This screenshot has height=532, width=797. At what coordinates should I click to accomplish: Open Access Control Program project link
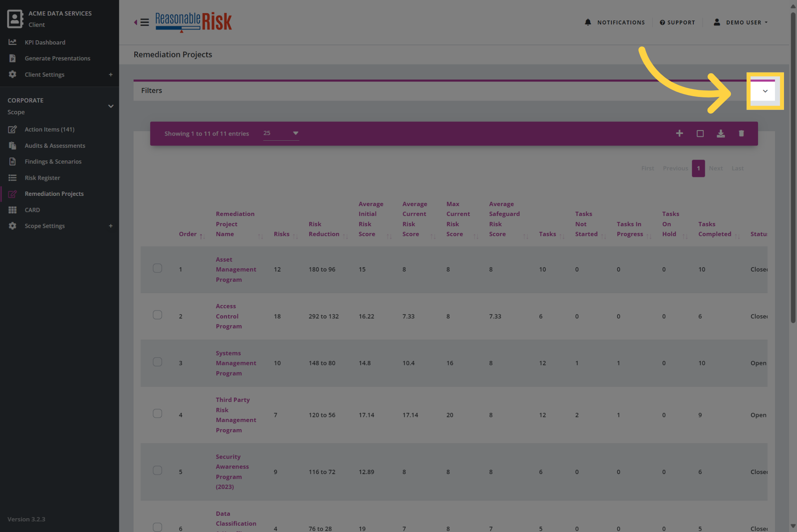tap(229, 316)
